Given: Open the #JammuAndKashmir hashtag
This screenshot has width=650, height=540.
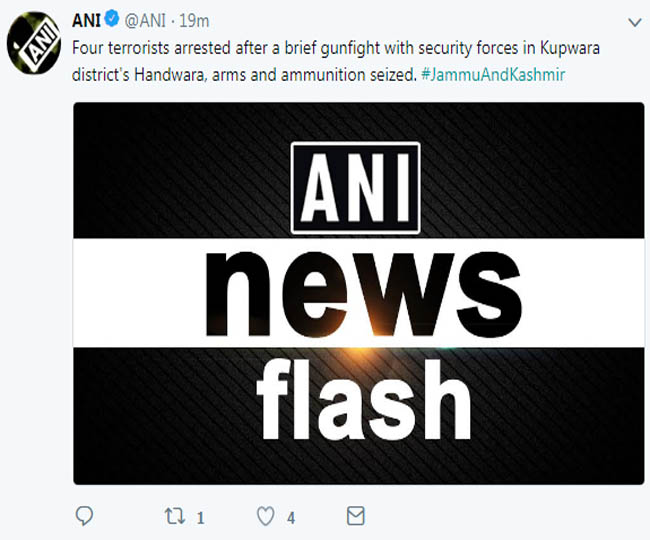Looking at the screenshot, I should click(493, 75).
